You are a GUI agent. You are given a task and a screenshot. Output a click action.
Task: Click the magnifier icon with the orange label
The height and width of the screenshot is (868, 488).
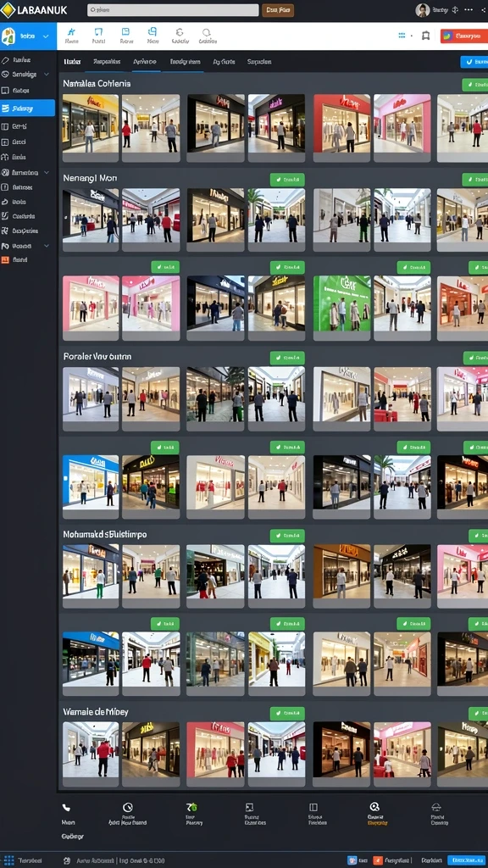tap(374, 807)
